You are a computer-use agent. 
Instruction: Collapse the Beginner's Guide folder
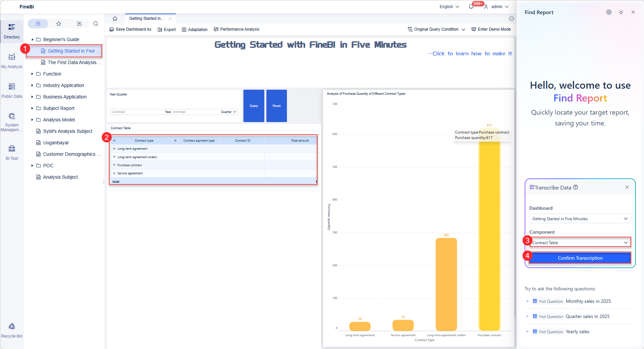coord(32,39)
